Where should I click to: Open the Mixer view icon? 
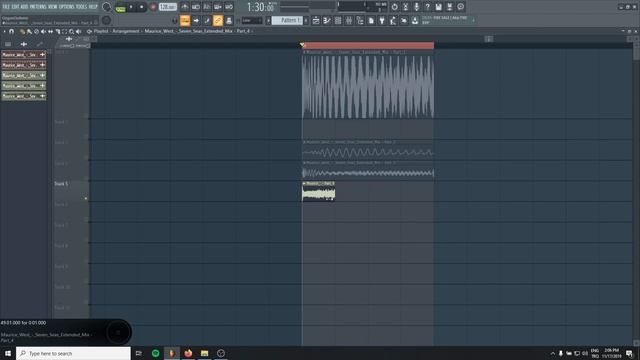point(349,20)
